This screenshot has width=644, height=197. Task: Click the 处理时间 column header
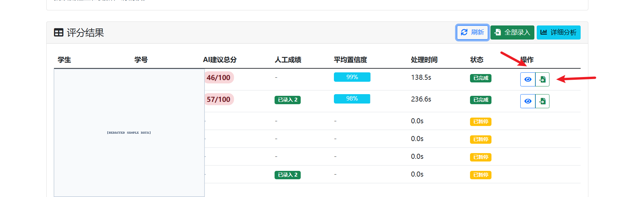[424, 60]
